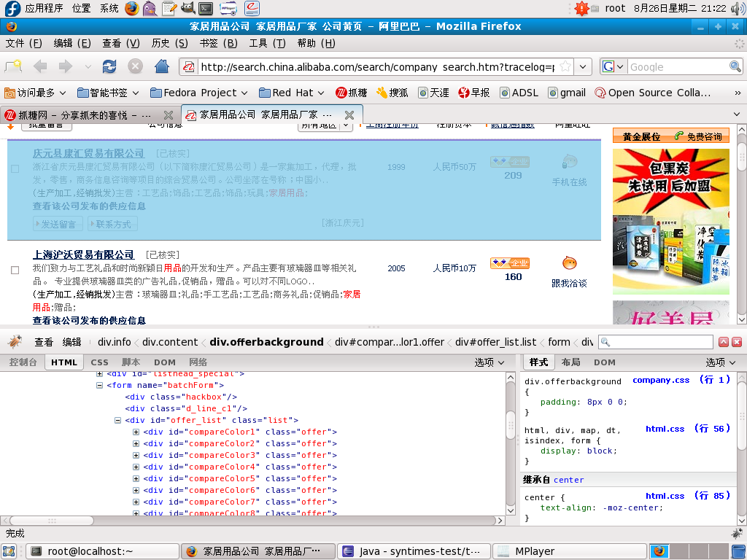Tick the checkbox for 庆元县康汇贸易有限公司

pos(15,168)
